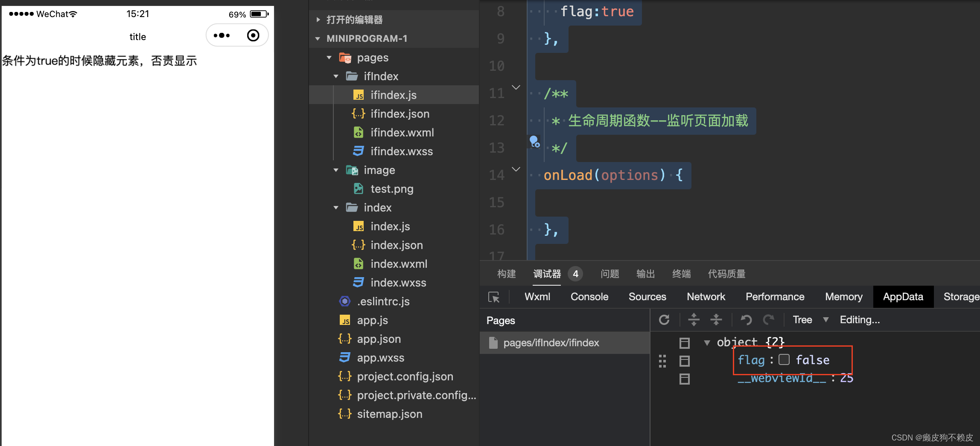980x446 pixels.
Task: Open the Tree view mode dropdown
Action: click(x=810, y=319)
